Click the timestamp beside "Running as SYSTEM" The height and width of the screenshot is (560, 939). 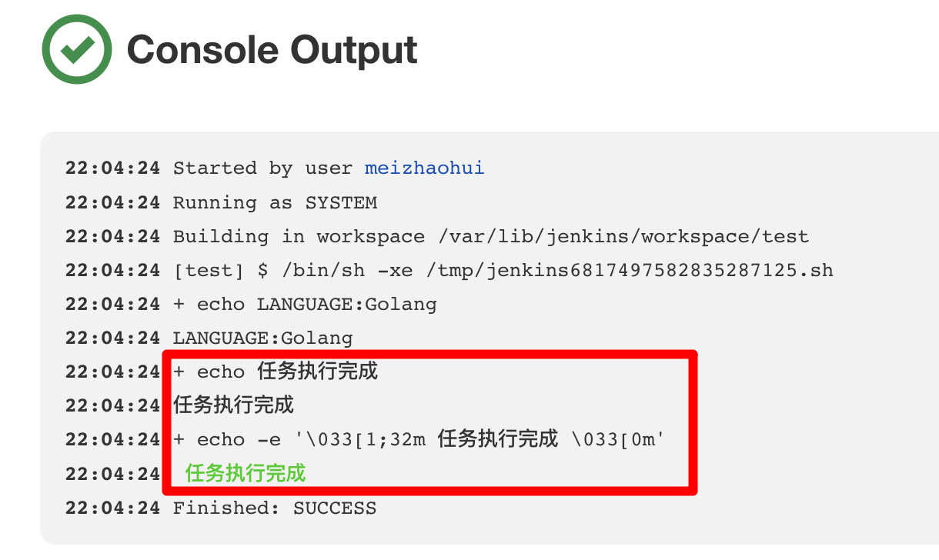pyautogui.click(x=112, y=203)
